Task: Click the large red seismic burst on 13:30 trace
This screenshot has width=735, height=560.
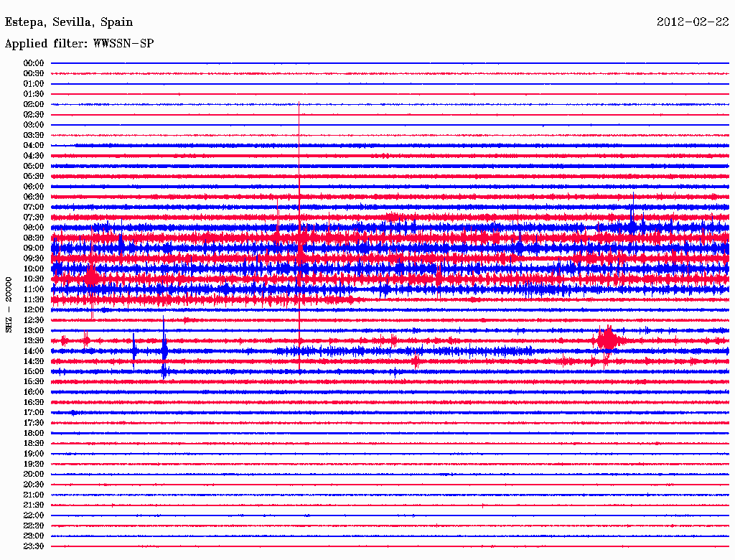Action: click(609, 340)
